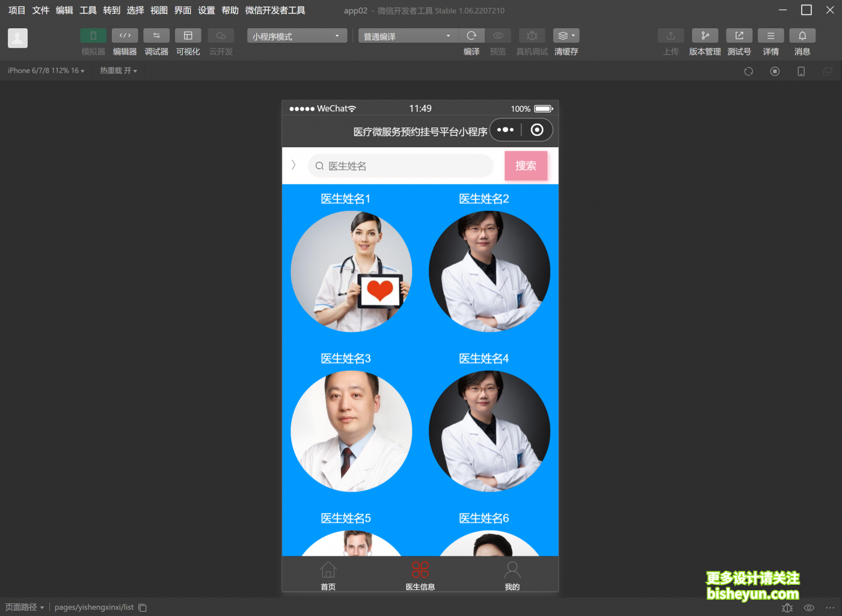Screen dimensions: 842x616
Task: Open the details (详情) icon
Action: 771,35
